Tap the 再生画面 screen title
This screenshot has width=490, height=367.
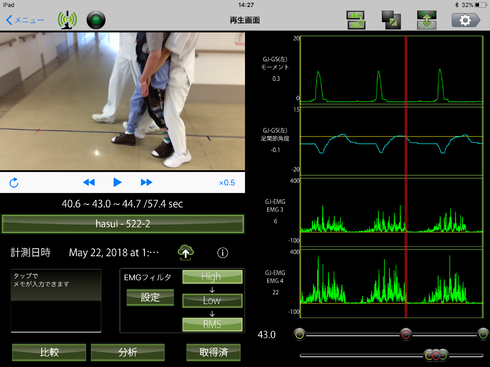click(x=245, y=20)
